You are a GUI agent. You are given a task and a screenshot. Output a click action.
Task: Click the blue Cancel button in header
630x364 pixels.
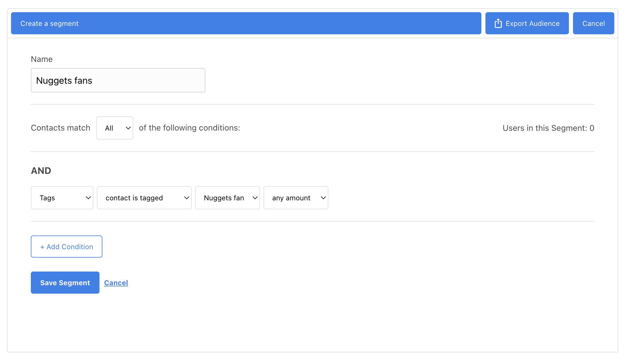click(593, 23)
